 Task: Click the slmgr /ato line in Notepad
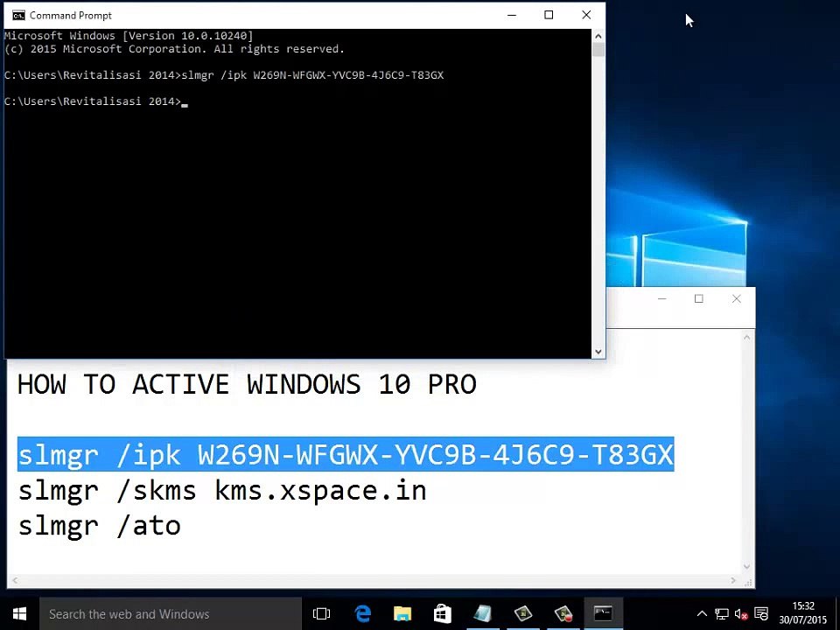pos(100,526)
